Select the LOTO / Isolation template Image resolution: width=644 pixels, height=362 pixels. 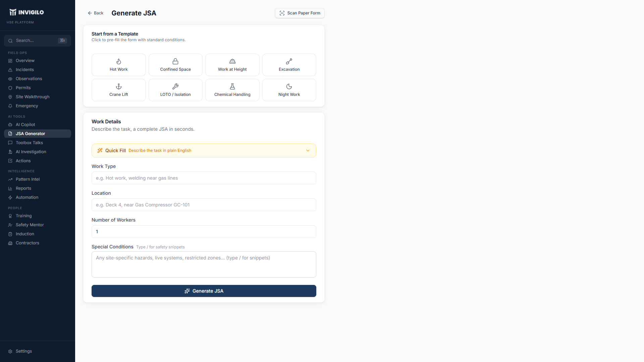coord(175,90)
